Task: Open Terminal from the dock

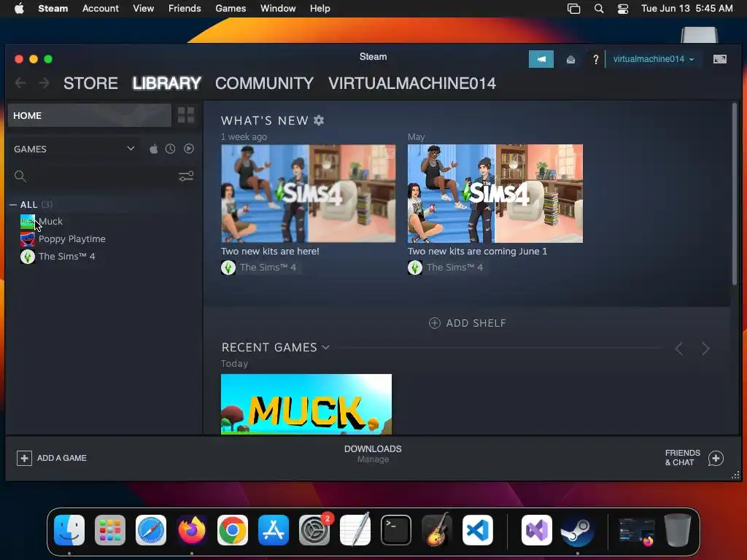Action: [396, 530]
